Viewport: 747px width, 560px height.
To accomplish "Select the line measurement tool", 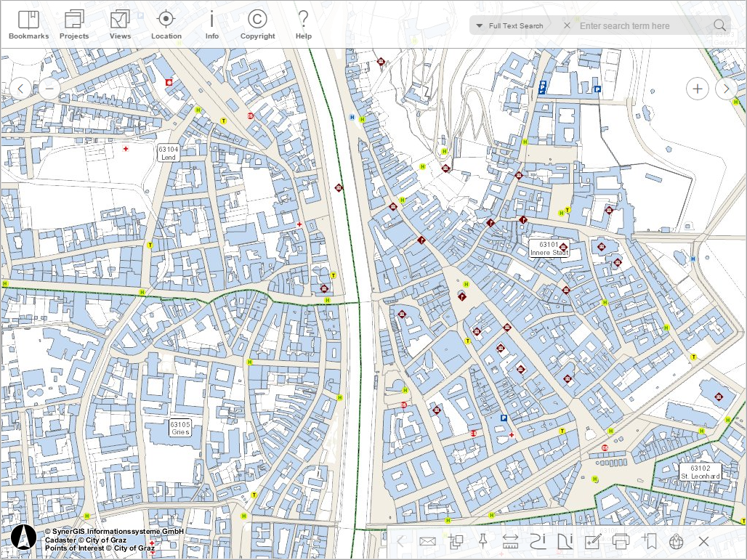I will click(x=538, y=541).
